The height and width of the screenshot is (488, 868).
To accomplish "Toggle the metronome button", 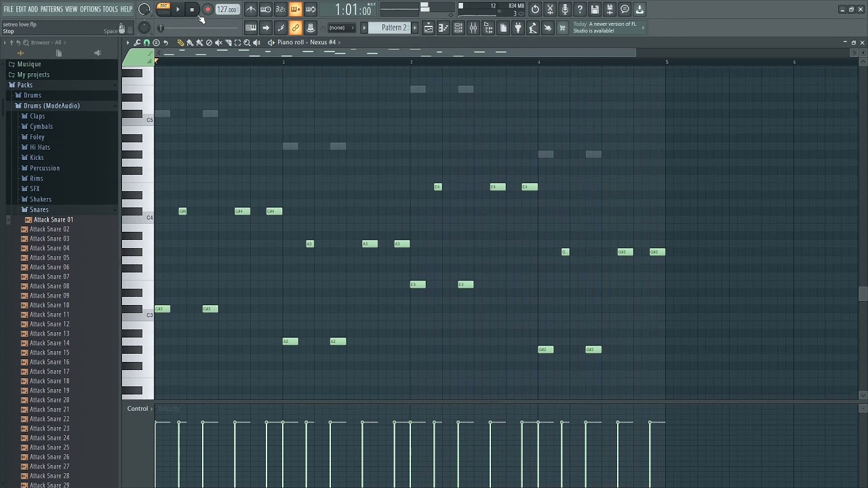I will pyautogui.click(x=251, y=9).
